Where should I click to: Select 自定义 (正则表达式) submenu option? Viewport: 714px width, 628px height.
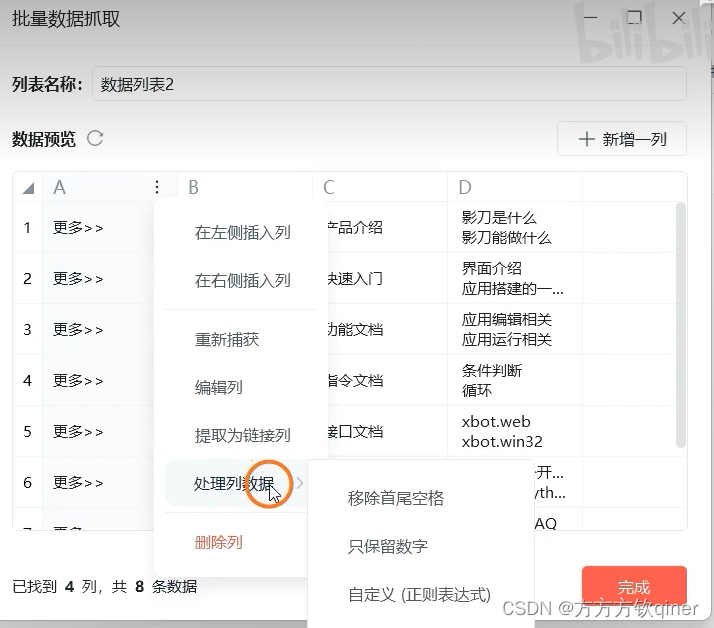pyautogui.click(x=419, y=595)
